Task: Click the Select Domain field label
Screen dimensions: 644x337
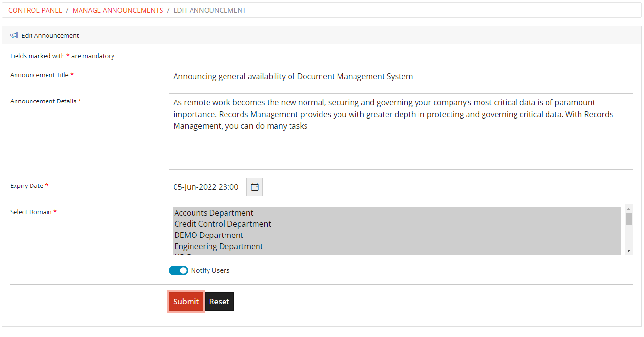Action: pos(31,212)
